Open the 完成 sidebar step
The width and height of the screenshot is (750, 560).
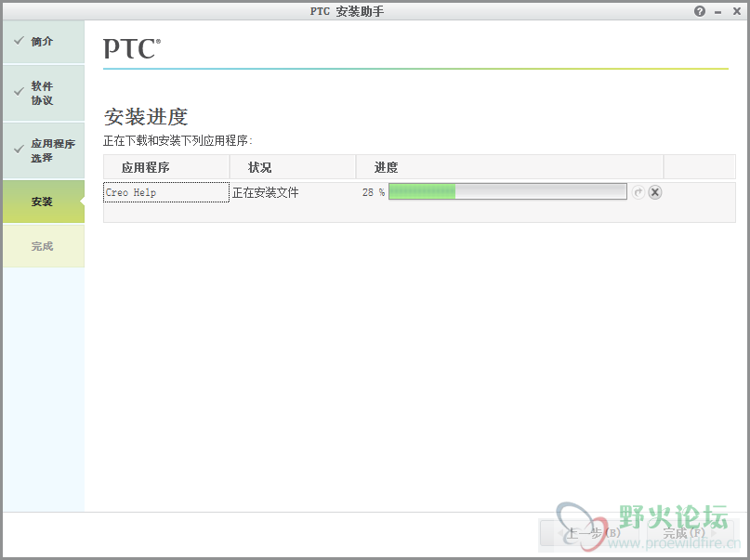44,246
